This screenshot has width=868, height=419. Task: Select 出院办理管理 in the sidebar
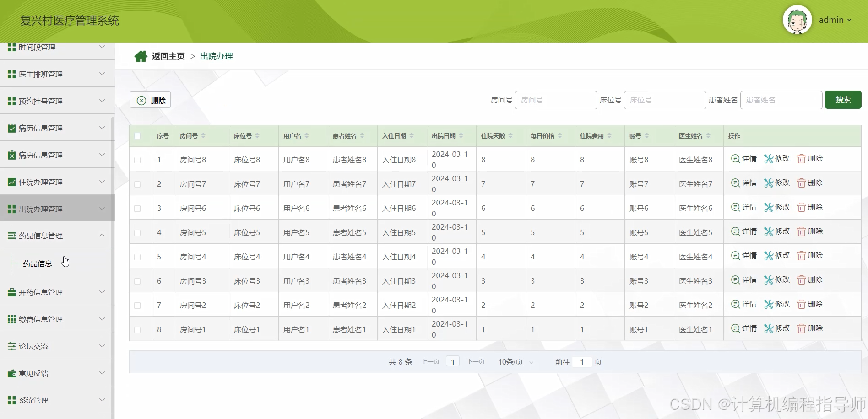pyautogui.click(x=57, y=209)
